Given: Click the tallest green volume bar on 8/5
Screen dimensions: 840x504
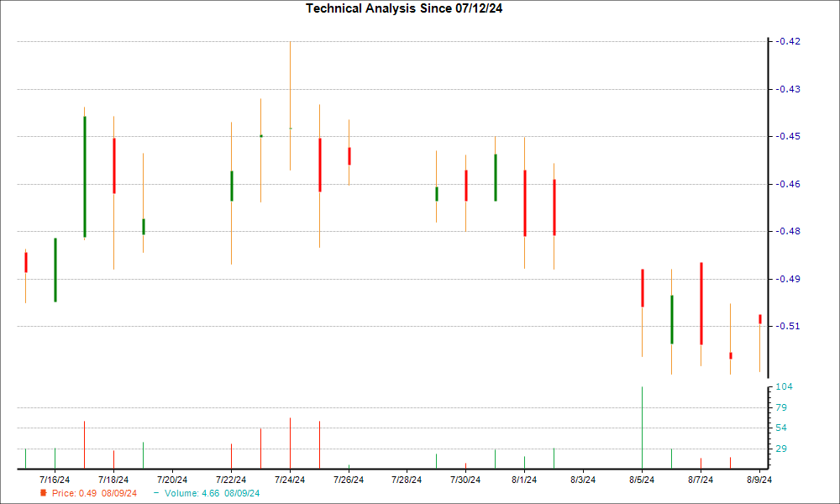Looking at the screenshot, I should click(643, 427).
